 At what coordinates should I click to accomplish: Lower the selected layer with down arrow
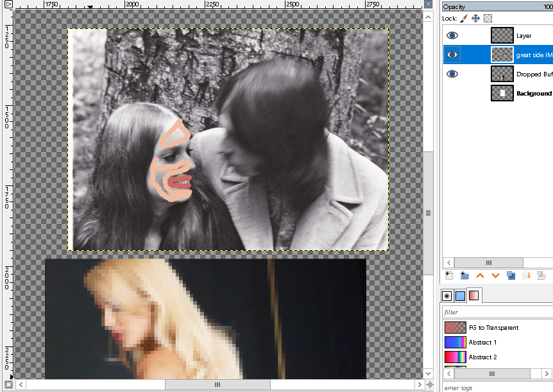pyautogui.click(x=495, y=275)
